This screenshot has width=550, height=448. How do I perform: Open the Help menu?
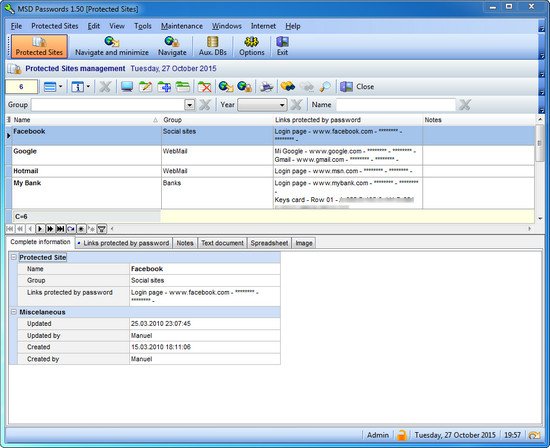(x=293, y=26)
